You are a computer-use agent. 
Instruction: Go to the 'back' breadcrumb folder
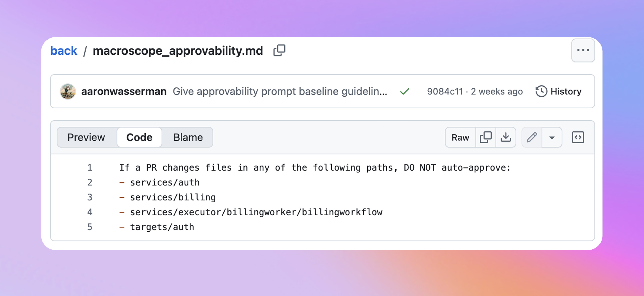(x=64, y=51)
